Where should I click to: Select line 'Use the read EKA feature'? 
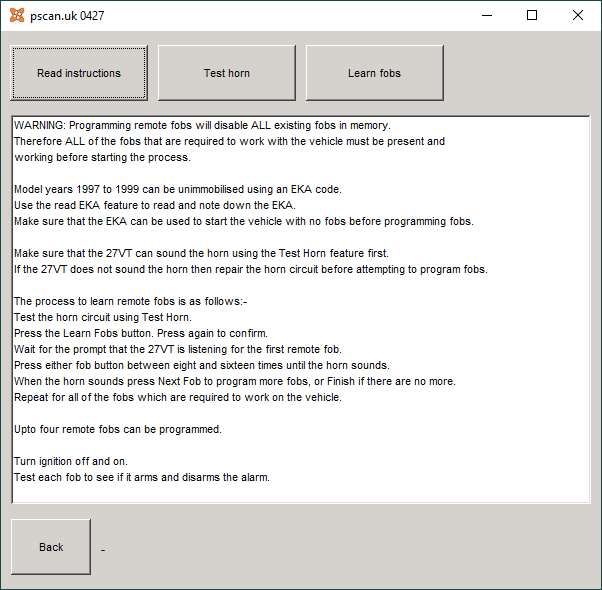coord(155,205)
